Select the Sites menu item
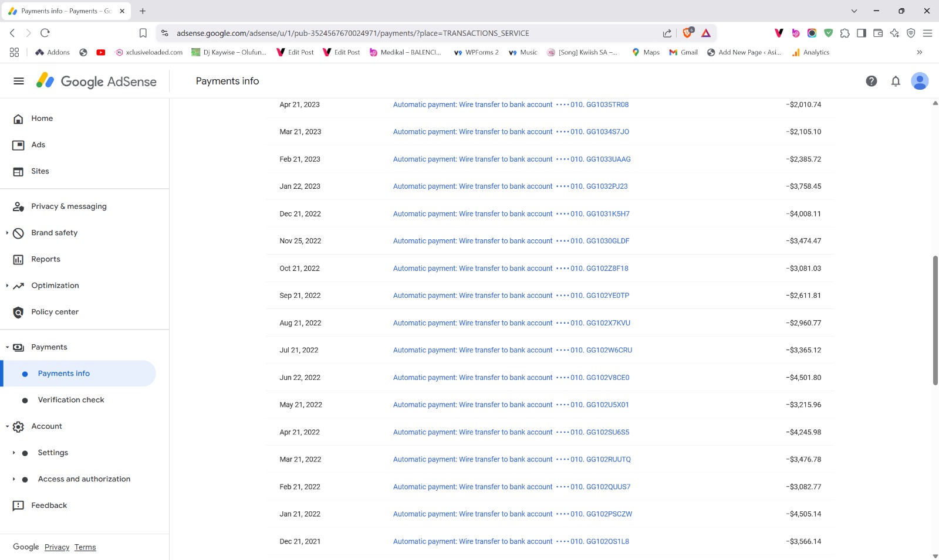 [40, 171]
